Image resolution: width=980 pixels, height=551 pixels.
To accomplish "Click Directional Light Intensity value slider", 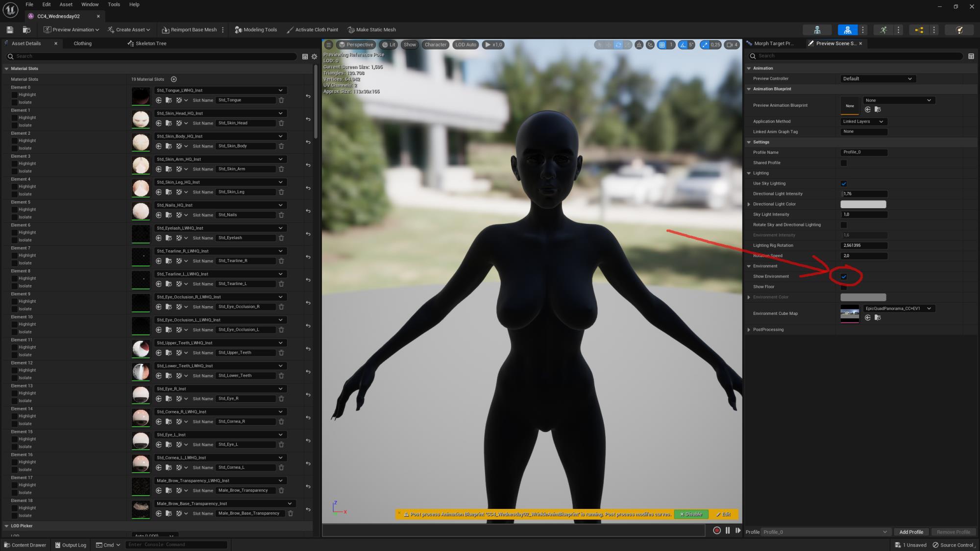I will 864,194.
